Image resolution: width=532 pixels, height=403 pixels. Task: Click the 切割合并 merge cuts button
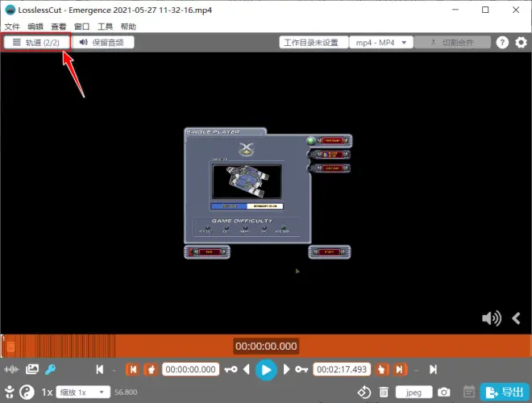point(452,43)
